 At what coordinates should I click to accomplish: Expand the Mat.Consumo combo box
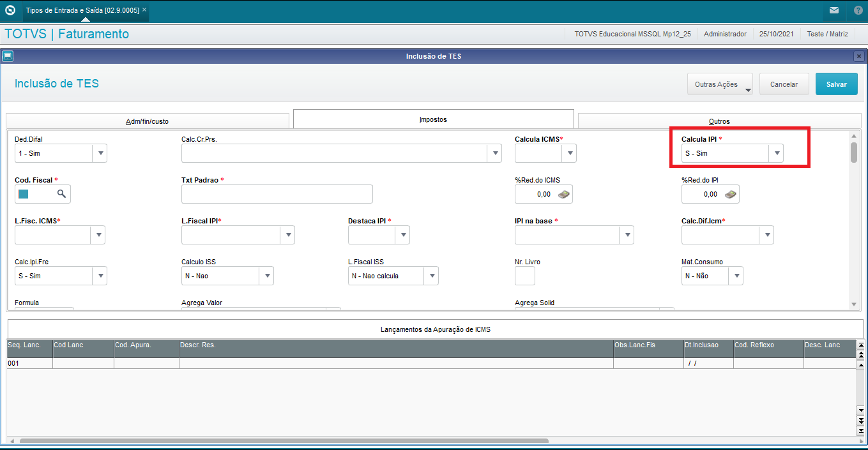736,276
